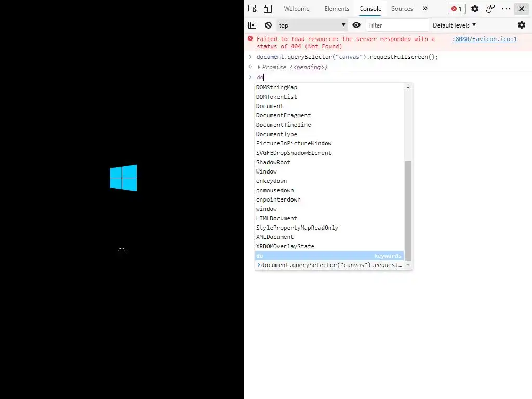Select lowercase window suggestion
Viewport: 532px width, 399px height.
tap(329, 209)
